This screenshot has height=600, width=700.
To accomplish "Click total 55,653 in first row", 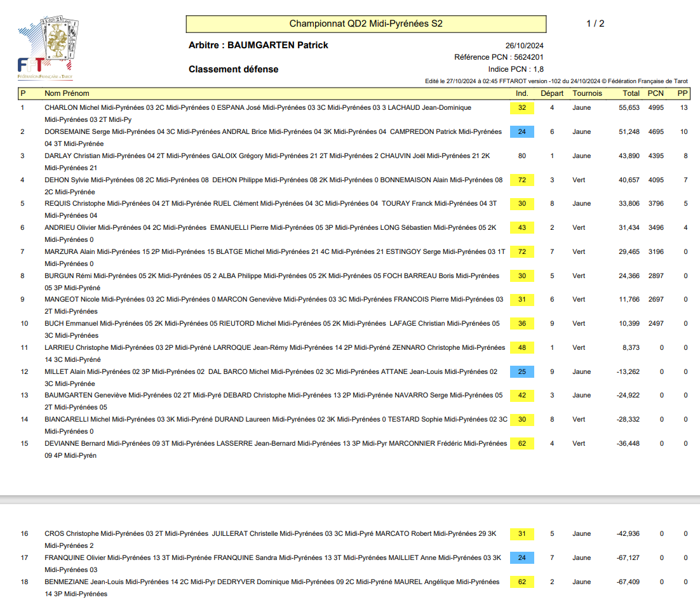I will tap(629, 107).
